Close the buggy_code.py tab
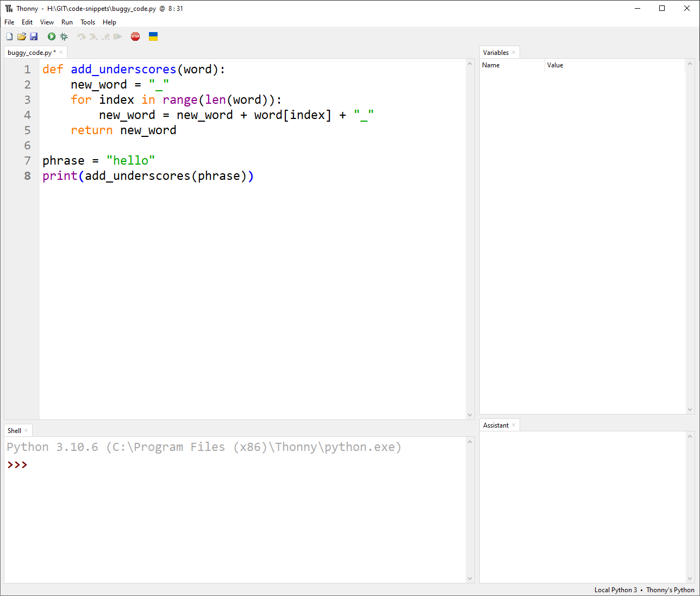The height and width of the screenshot is (596, 700). click(x=61, y=52)
